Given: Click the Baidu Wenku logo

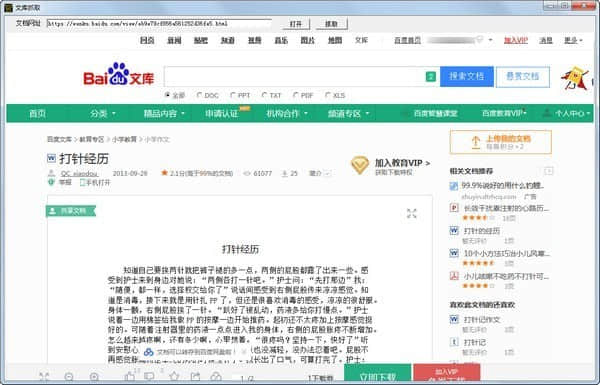Looking at the screenshot, I should (x=118, y=75).
